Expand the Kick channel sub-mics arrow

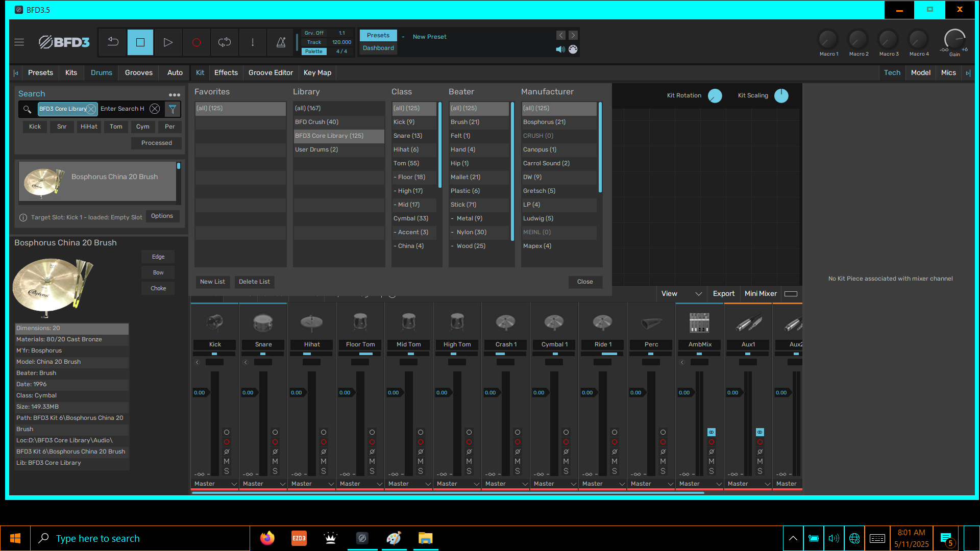pyautogui.click(x=198, y=362)
